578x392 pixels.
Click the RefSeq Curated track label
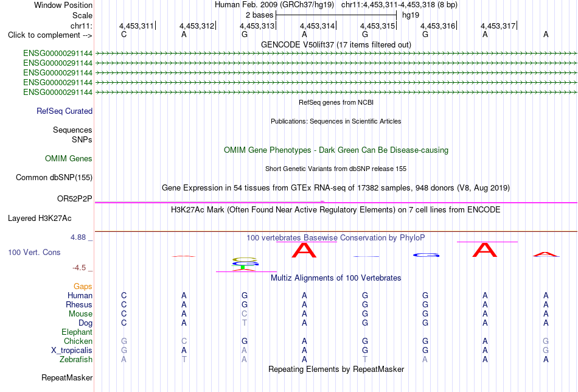click(64, 111)
